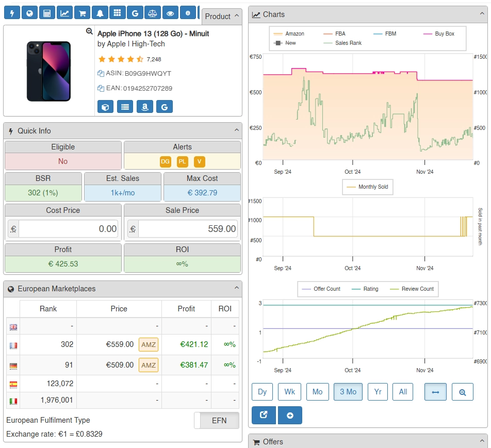Click the shopping cart toolbar icon
This screenshot has width=491, height=448.
point(82,13)
